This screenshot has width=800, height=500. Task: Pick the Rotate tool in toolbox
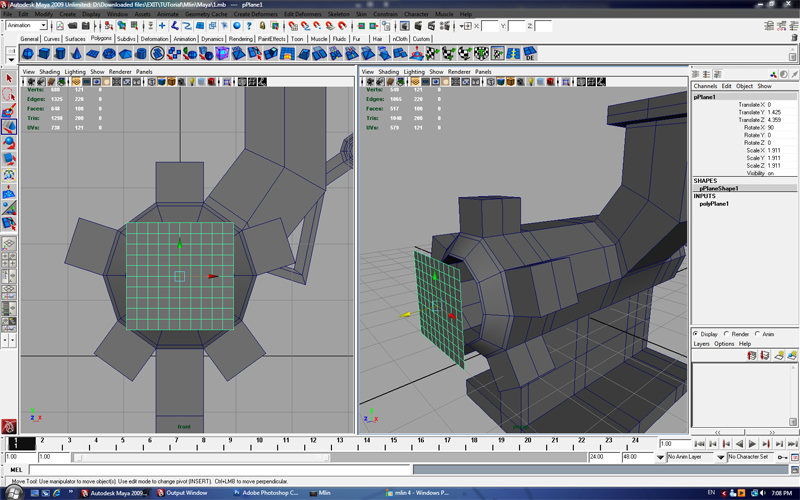click(x=8, y=143)
